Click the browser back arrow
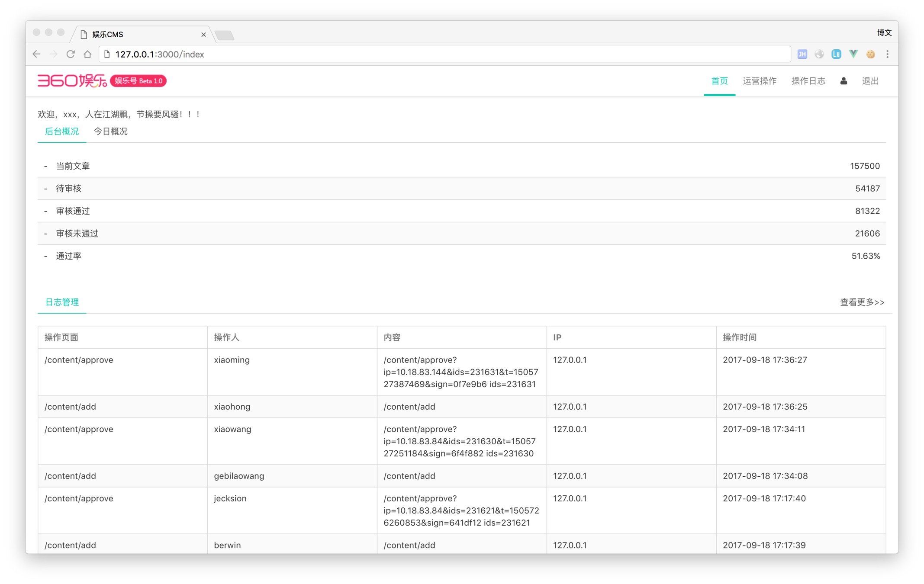The height and width of the screenshot is (584, 924). (36, 54)
